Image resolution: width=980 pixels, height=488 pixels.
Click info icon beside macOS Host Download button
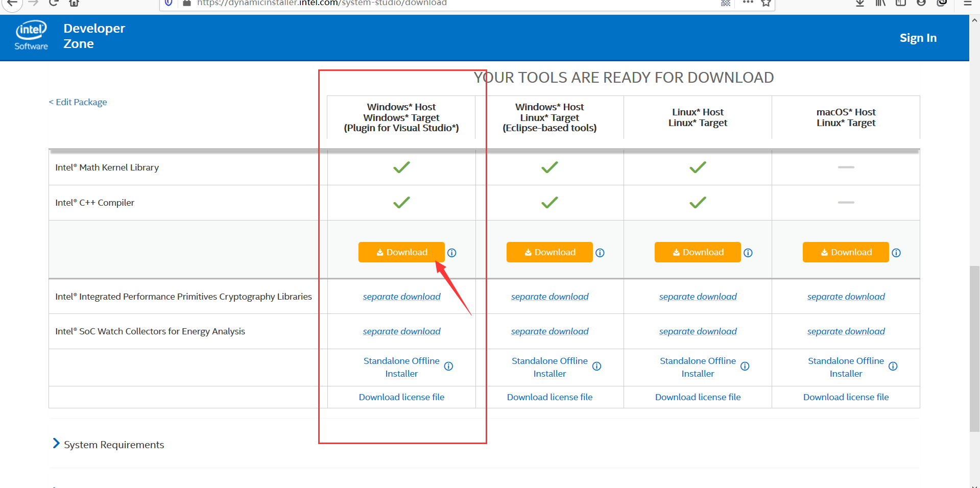click(x=896, y=253)
